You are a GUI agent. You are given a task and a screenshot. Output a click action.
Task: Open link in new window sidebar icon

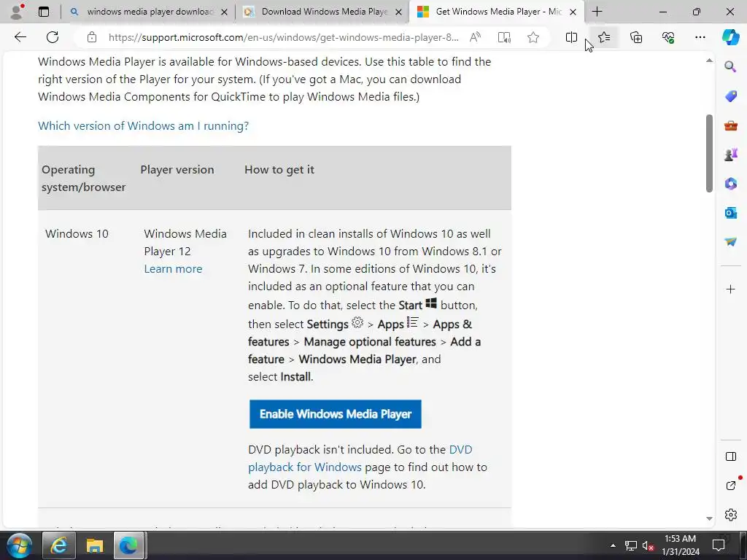(730, 485)
